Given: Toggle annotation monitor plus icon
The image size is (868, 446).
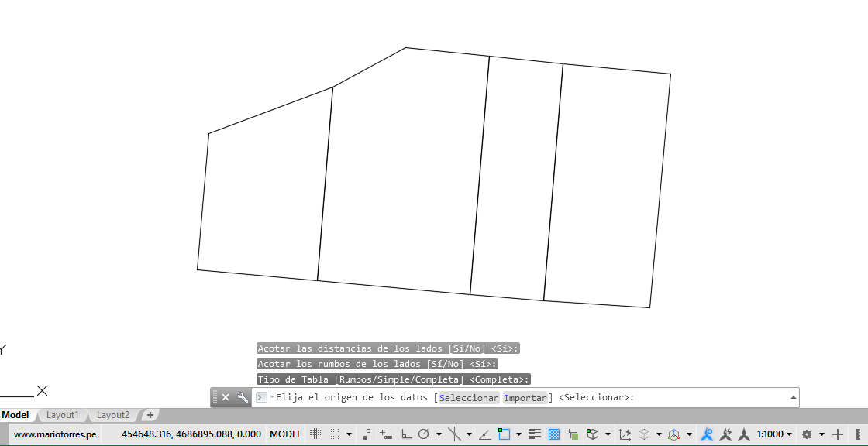Looking at the screenshot, I should click(838, 434).
